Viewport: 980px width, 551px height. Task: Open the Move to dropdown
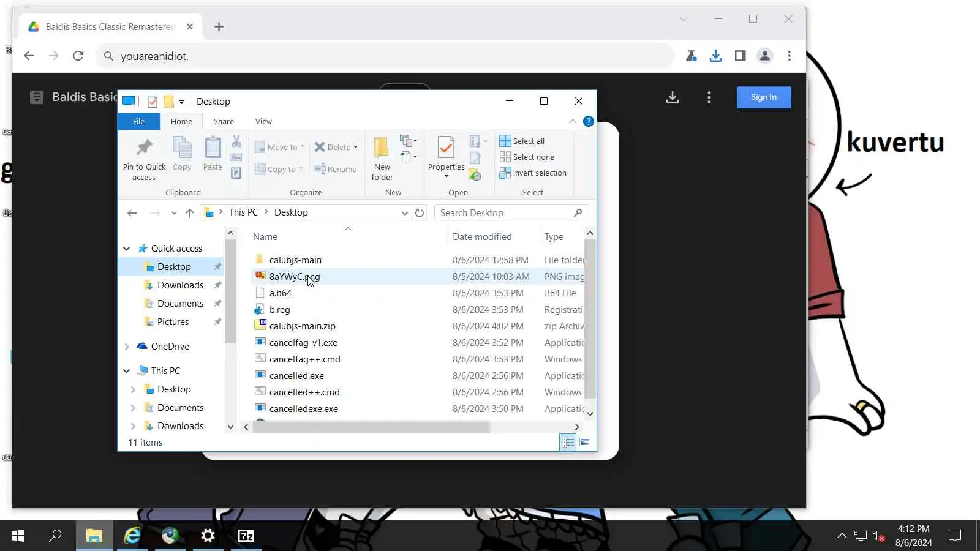(x=279, y=147)
